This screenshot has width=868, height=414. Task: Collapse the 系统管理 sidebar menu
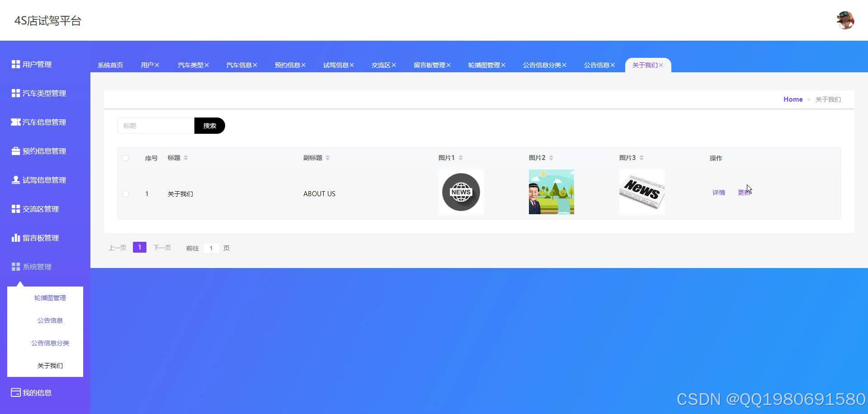click(x=37, y=267)
